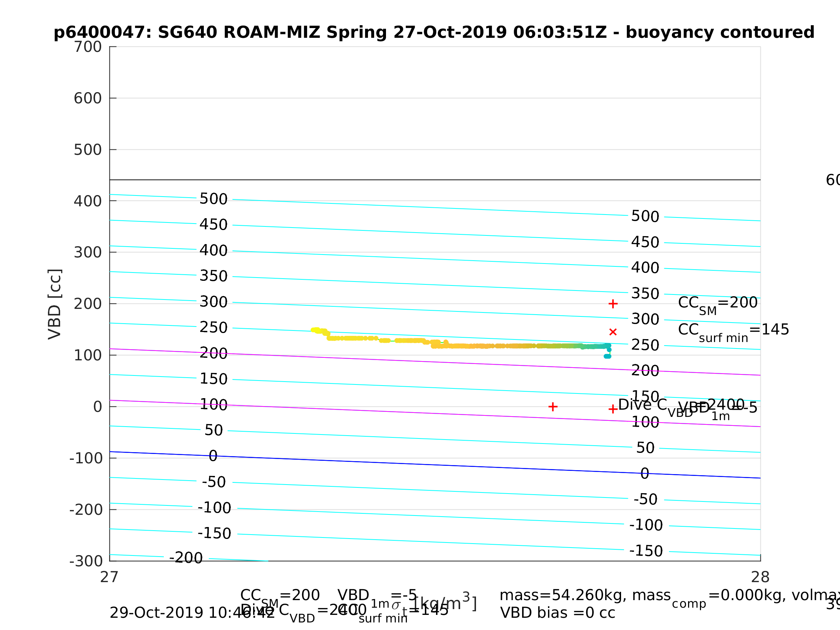The image size is (840, 630).
Task: Click the y-axis tick label -300
Action: (x=86, y=561)
